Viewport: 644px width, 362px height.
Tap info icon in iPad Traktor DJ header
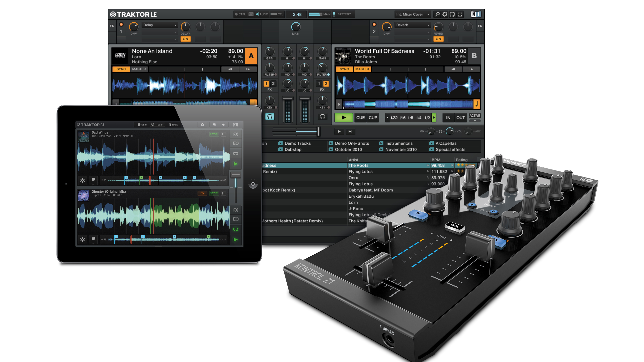point(202,125)
